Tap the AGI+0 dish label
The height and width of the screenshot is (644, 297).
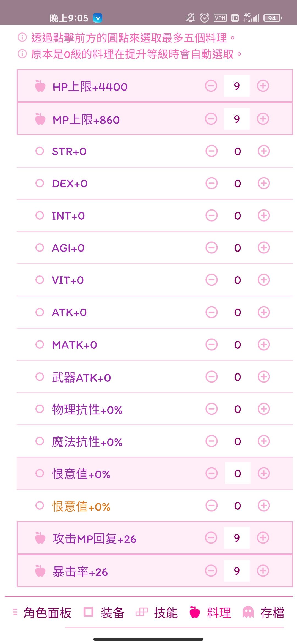pyautogui.click(x=68, y=248)
